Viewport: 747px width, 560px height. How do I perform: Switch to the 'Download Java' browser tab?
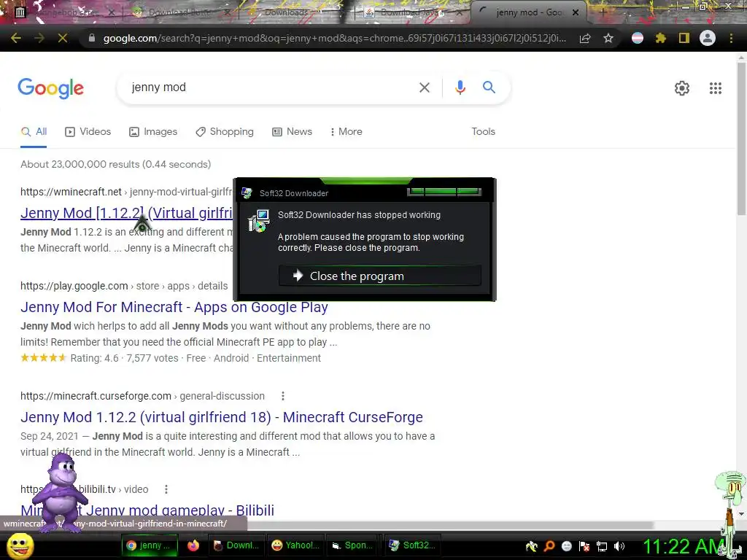[411, 12]
